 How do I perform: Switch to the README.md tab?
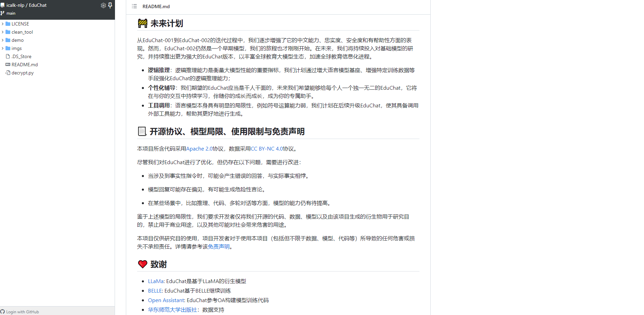pos(156,6)
